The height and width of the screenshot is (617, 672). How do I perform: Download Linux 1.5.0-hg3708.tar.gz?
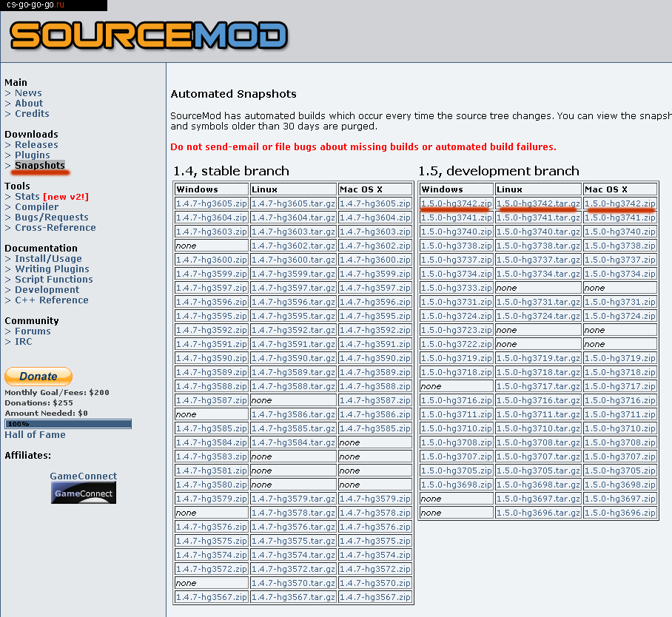[x=538, y=442]
